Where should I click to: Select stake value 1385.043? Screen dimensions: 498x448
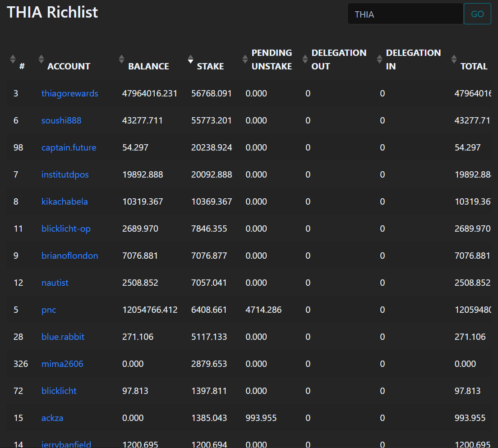click(209, 418)
